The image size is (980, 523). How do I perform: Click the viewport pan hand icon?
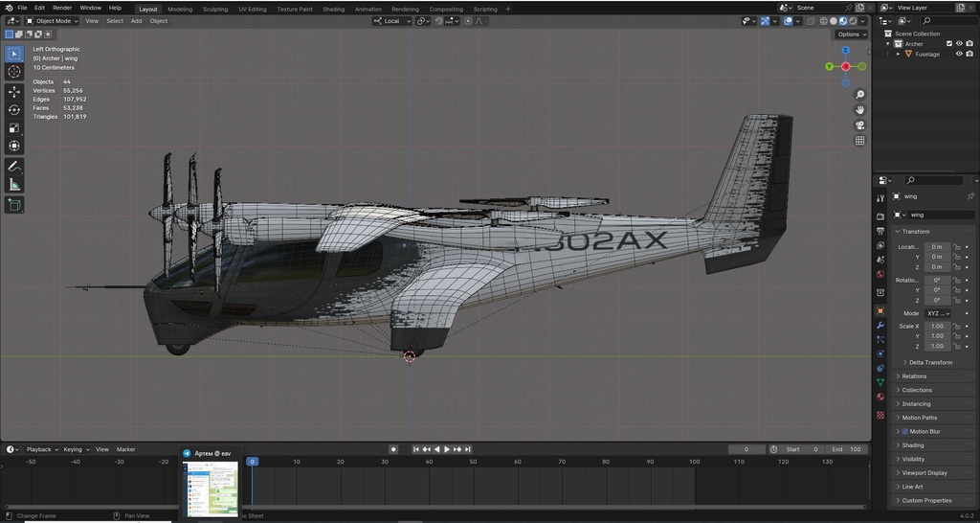point(860,109)
